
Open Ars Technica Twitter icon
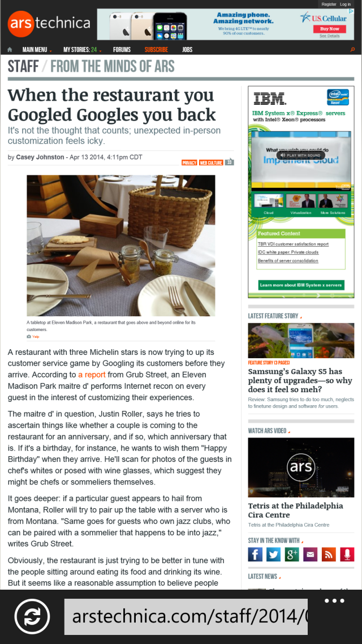click(x=273, y=555)
